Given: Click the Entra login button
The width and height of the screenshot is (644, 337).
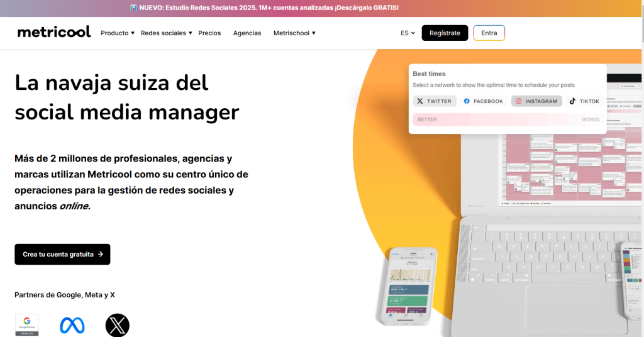Looking at the screenshot, I should (x=489, y=33).
